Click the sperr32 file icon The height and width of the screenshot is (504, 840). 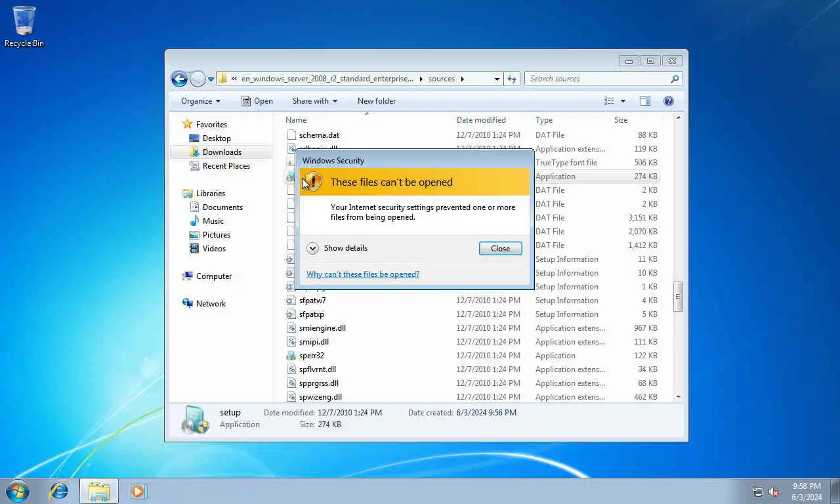[291, 356]
